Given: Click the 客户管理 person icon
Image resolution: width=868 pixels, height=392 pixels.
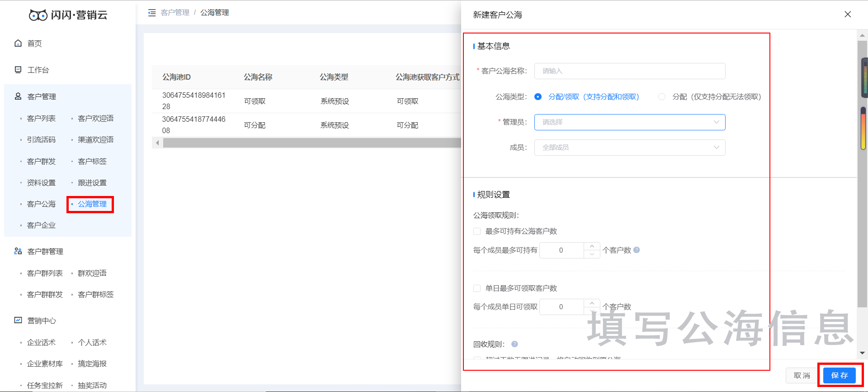Looking at the screenshot, I should click(18, 96).
